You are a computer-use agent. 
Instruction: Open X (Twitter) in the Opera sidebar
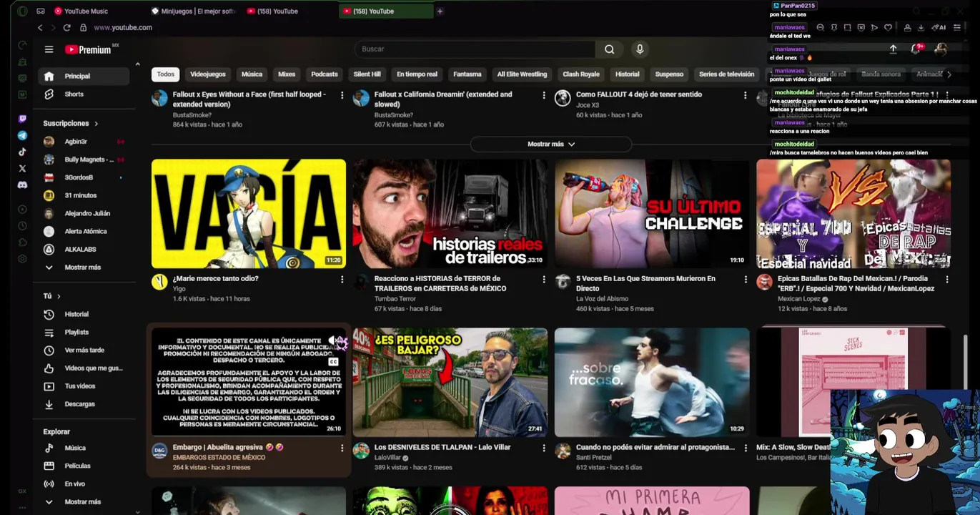tap(22, 169)
